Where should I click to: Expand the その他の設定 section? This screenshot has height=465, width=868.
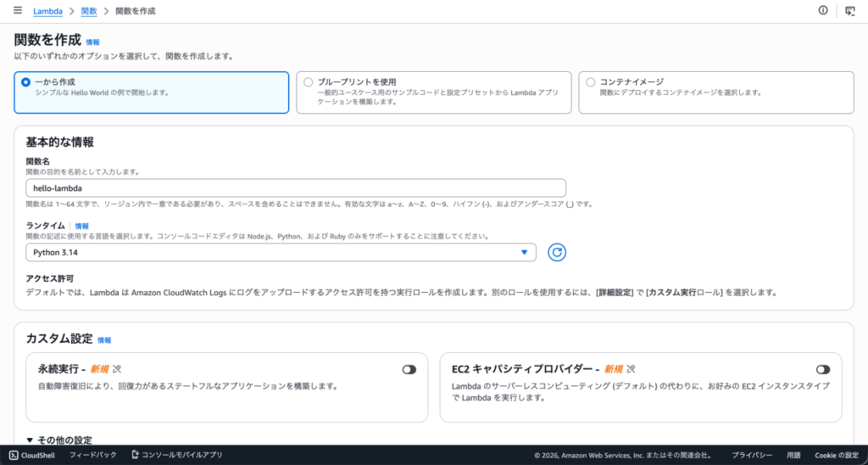tap(59, 440)
